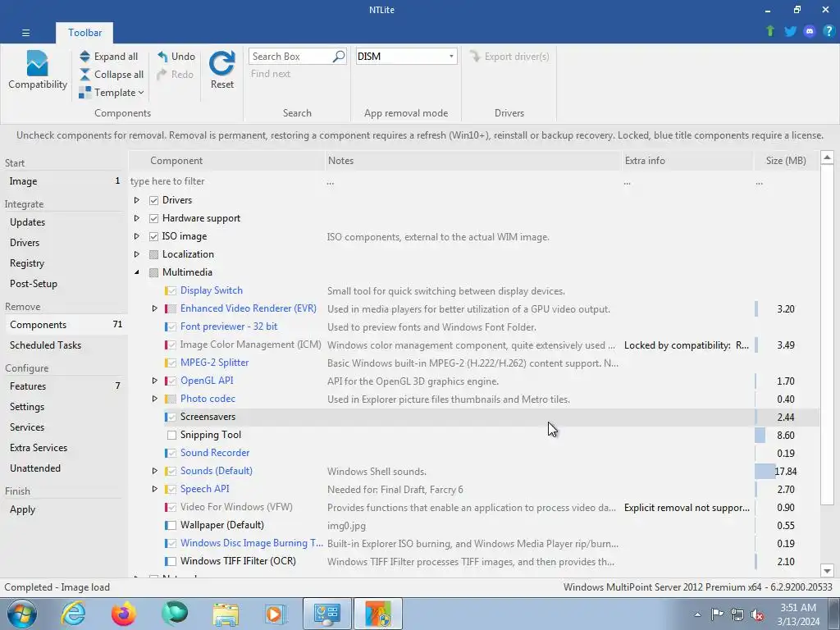Toggle the Localization checkbox
Screen dimensions: 840x630
[153, 254]
